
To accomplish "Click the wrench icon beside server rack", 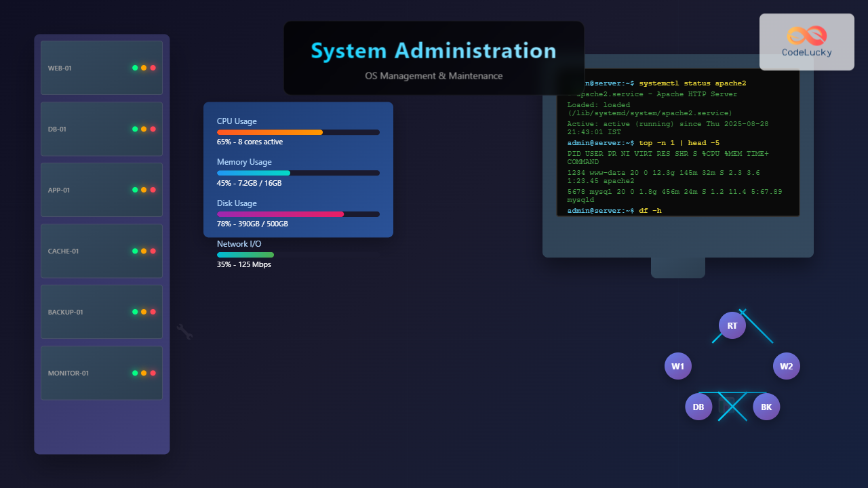I will (184, 331).
